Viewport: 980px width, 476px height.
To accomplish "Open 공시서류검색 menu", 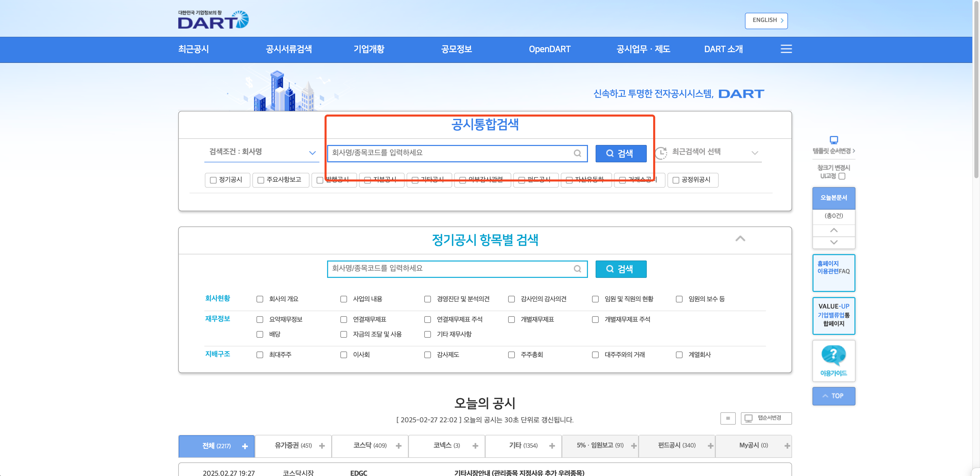I will tap(288, 49).
